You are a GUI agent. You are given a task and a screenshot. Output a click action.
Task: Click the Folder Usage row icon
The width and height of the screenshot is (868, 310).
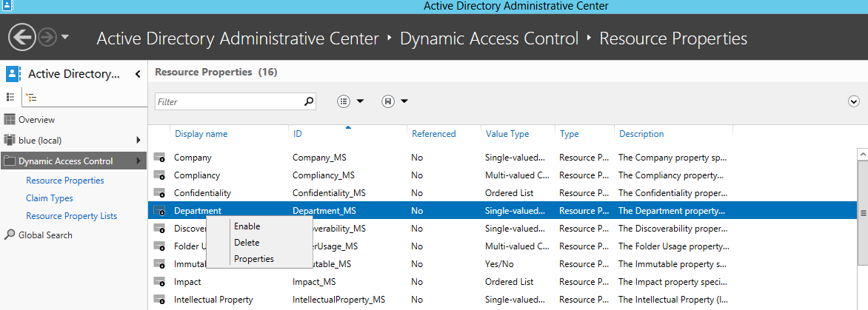(x=159, y=246)
